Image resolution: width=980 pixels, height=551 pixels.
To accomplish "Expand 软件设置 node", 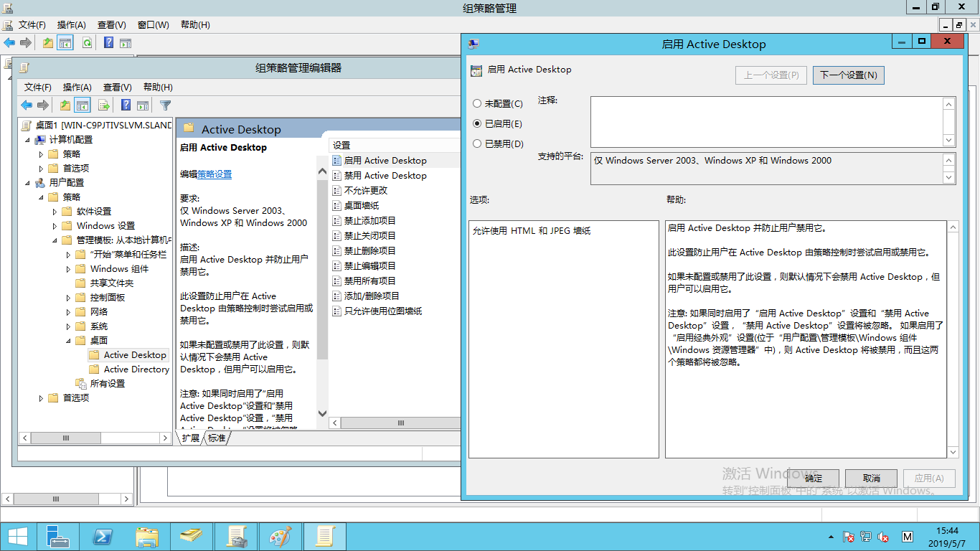I will (55, 212).
